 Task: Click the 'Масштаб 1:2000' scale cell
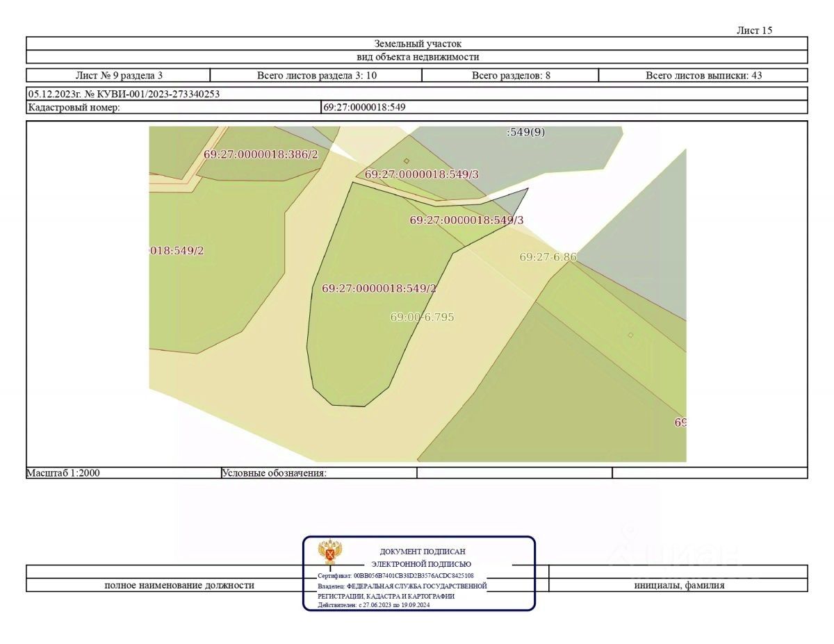coord(123,473)
